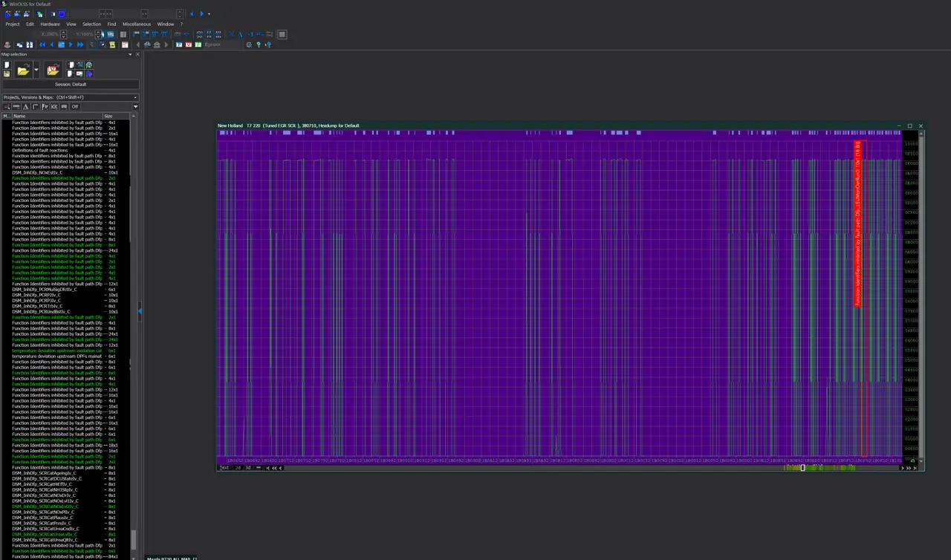Open the small dropdown beside the blue arrows

[209, 13]
